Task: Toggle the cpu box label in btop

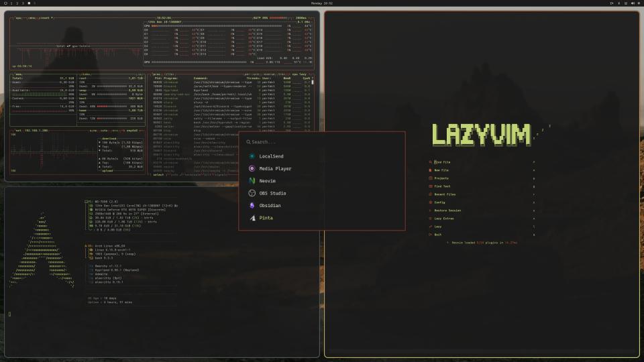Action: [x=19, y=18]
